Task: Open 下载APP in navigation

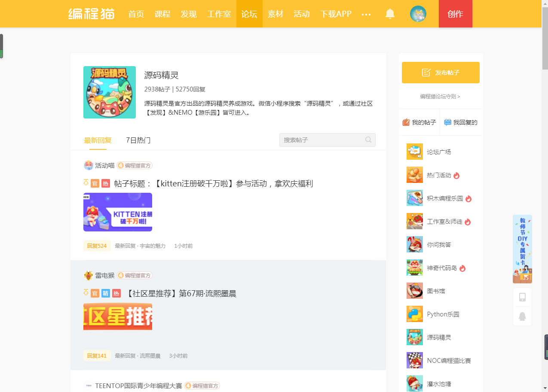Action: (x=336, y=14)
